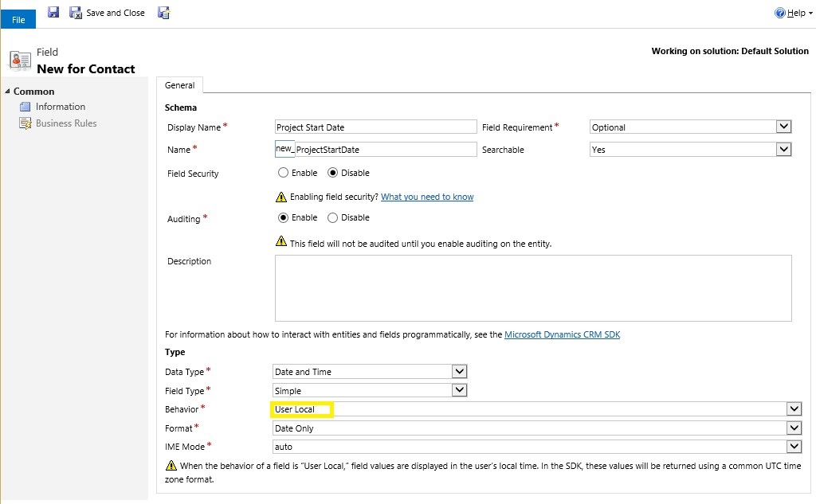
Task: Click the Display Name input field
Action: click(x=376, y=127)
